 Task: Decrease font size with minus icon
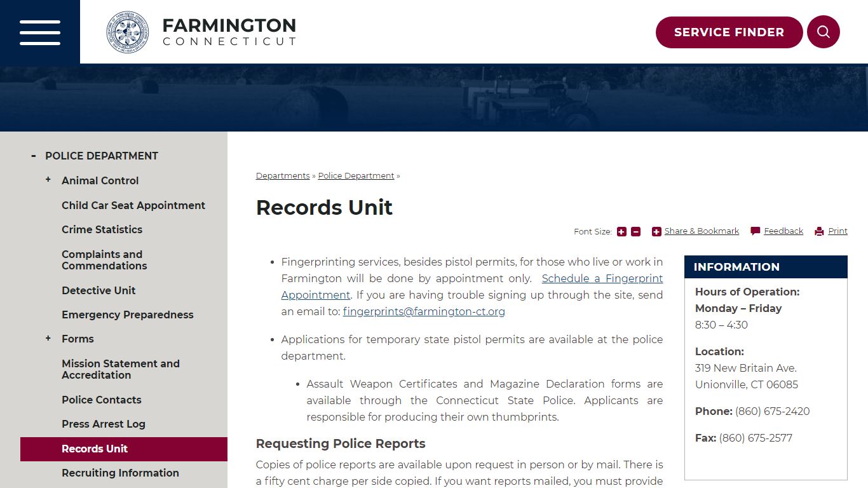pyautogui.click(x=636, y=232)
